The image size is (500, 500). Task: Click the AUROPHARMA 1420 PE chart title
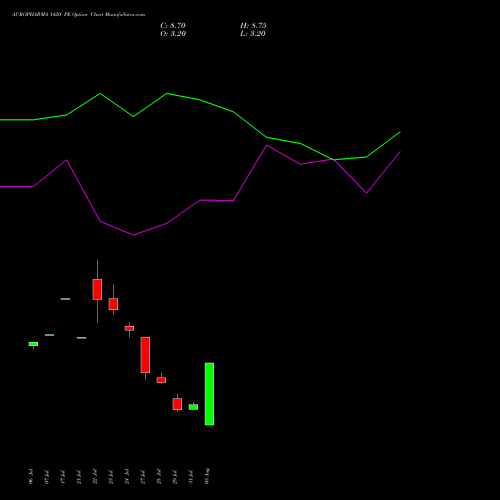[x=78, y=15]
